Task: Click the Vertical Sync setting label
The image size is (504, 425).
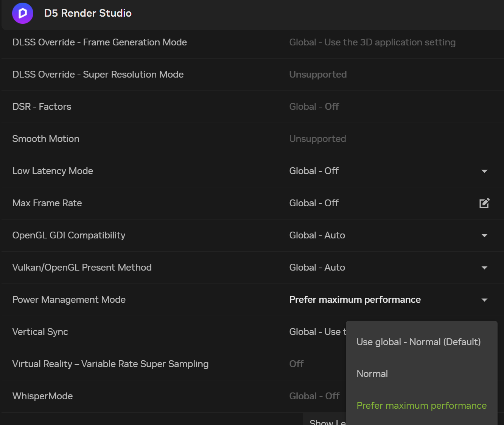Action: click(40, 332)
